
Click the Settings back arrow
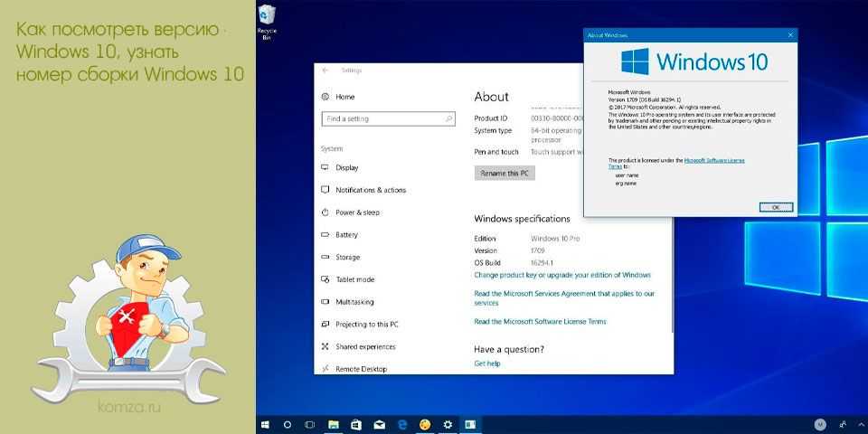pos(325,71)
